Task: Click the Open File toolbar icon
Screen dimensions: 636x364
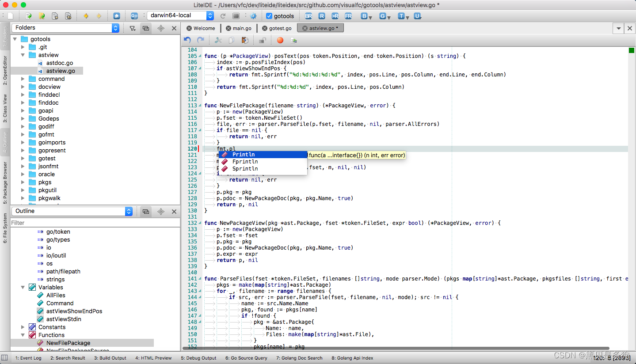Action: point(29,16)
